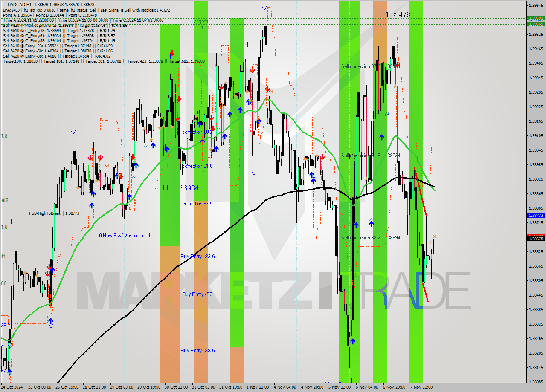Click the '6 Nov 20:00' time axis label

[x=394, y=387]
